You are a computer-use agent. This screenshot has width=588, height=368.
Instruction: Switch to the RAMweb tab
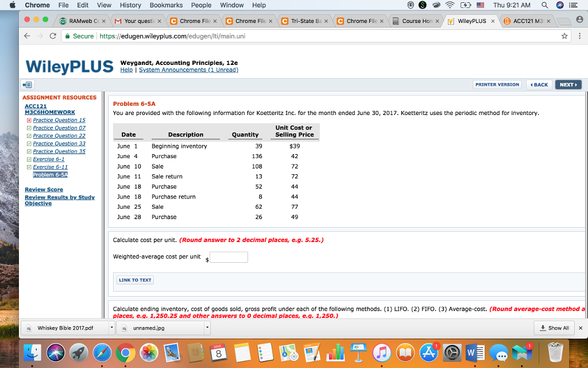click(x=82, y=21)
